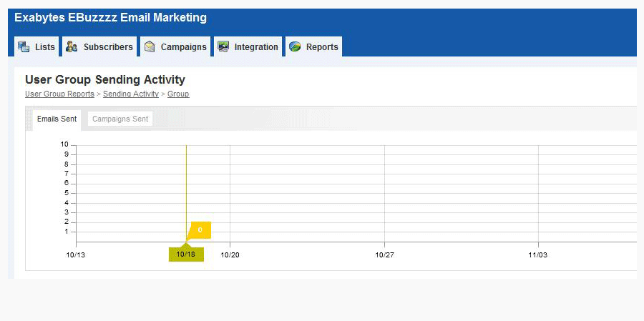Pick the 10/27 date on the chart axis
Image resolution: width=644 pixels, height=321 pixels.
coord(384,255)
